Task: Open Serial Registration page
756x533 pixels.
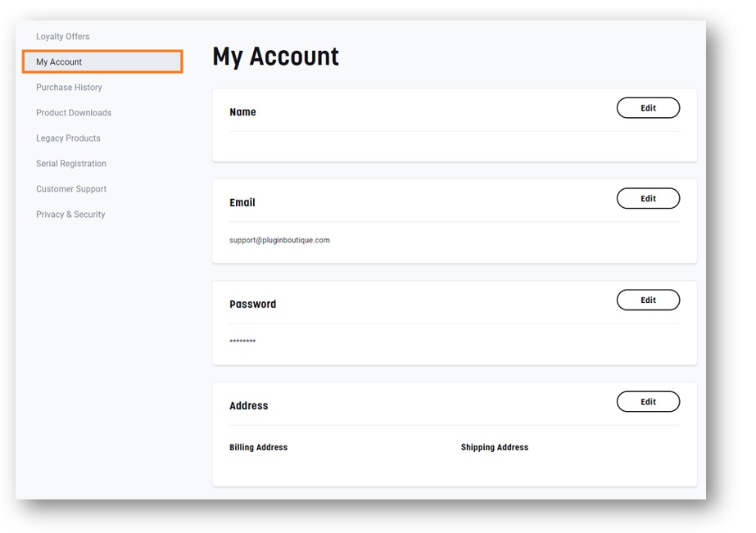Action: [x=71, y=164]
